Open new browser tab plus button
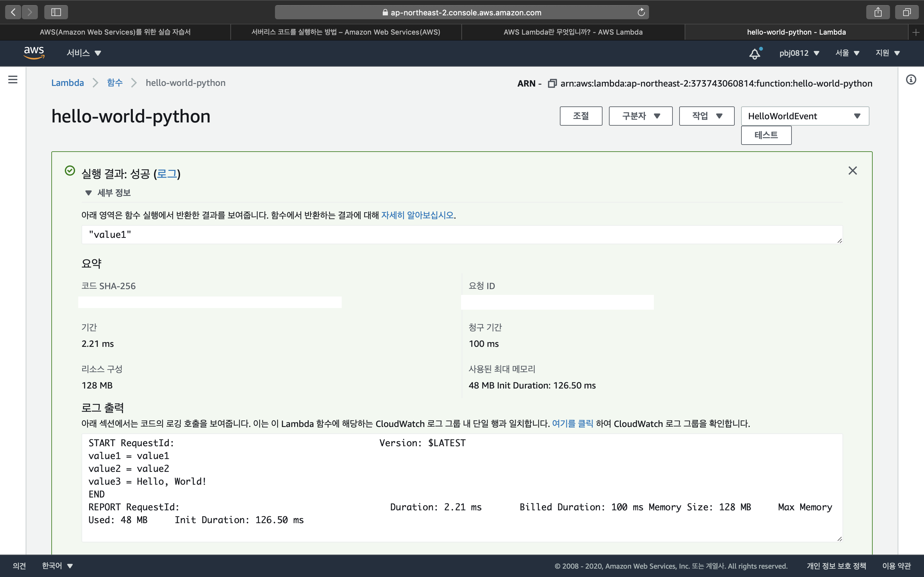Screen dimensions: 924x577 point(916,32)
